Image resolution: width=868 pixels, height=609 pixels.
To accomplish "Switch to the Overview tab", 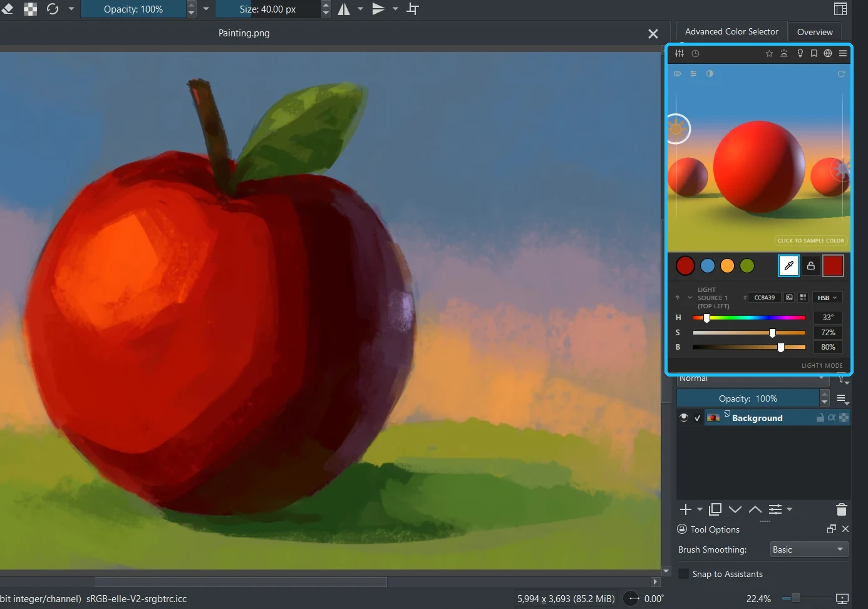I will tap(815, 32).
